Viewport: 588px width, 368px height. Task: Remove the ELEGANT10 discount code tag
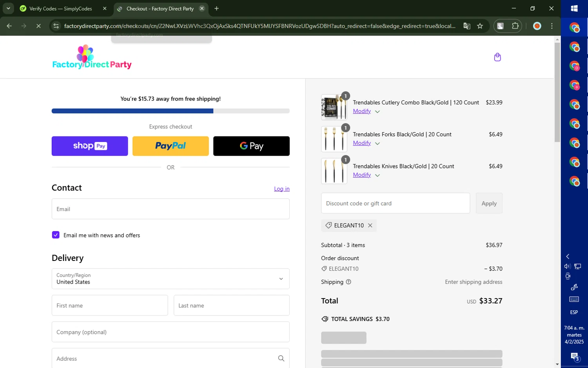(370, 226)
